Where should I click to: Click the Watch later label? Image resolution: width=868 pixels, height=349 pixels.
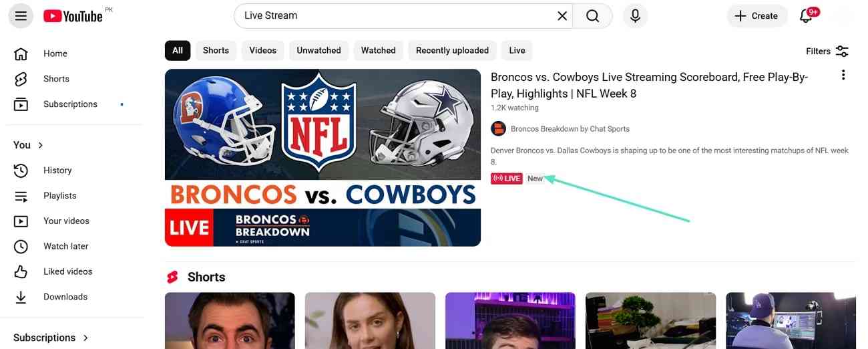[x=65, y=247]
